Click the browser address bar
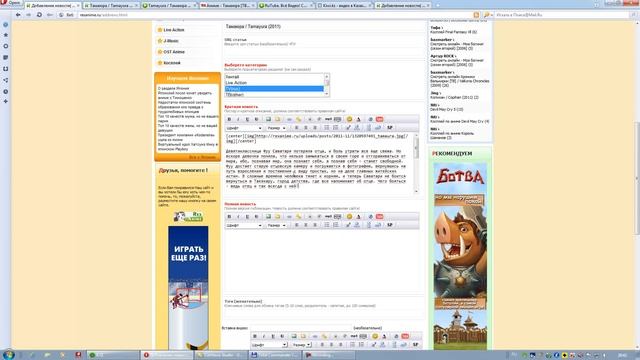 [x=274, y=15]
